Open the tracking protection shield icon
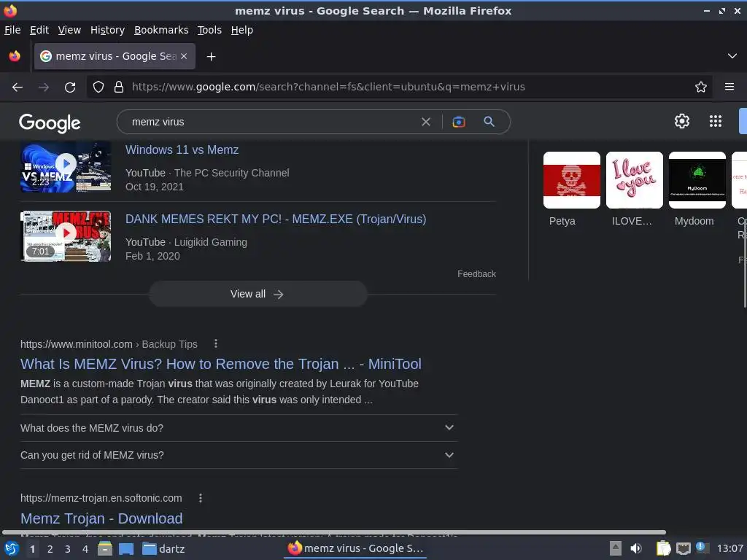 coord(98,87)
